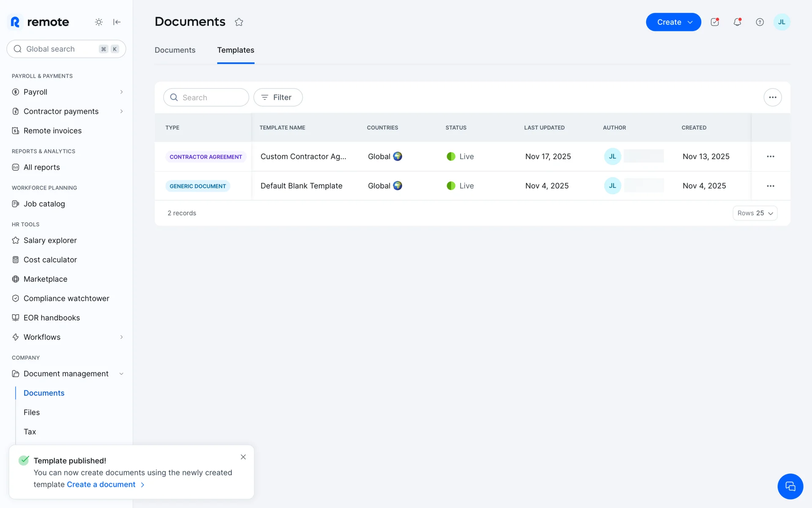Follow the Create a document link
The height and width of the screenshot is (508, 812).
point(101,484)
